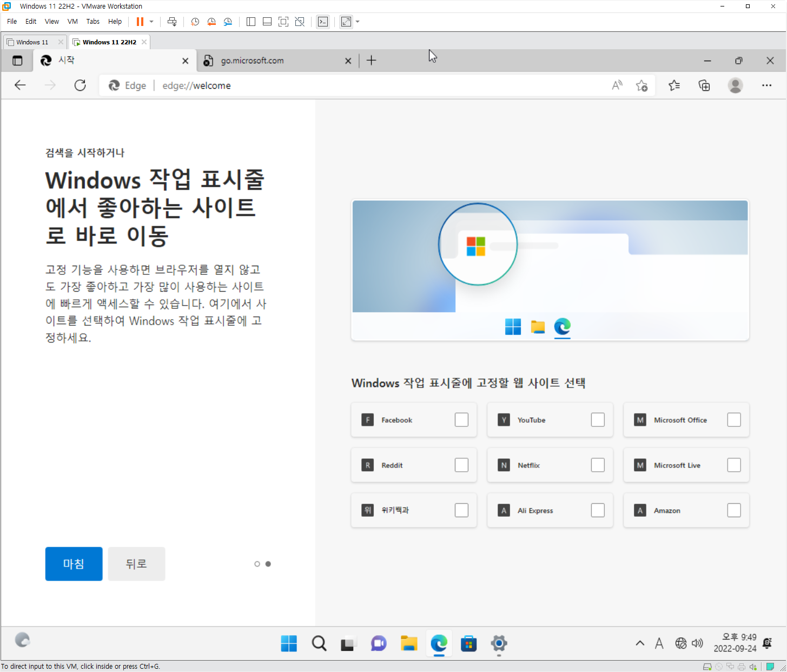The height and width of the screenshot is (672, 787).
Task: Open Edge tab actions menu icon
Action: tap(17, 61)
